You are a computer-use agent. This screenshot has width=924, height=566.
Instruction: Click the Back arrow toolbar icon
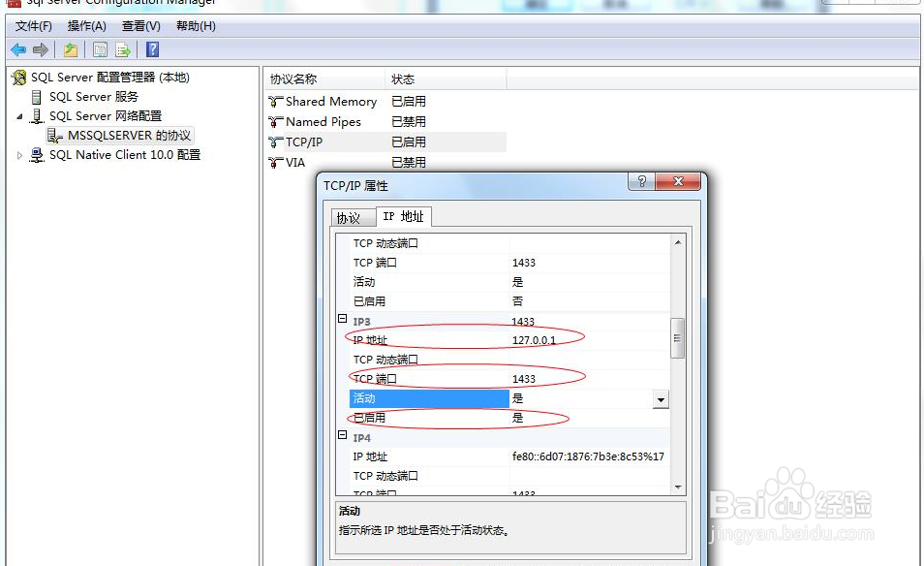tap(18, 50)
